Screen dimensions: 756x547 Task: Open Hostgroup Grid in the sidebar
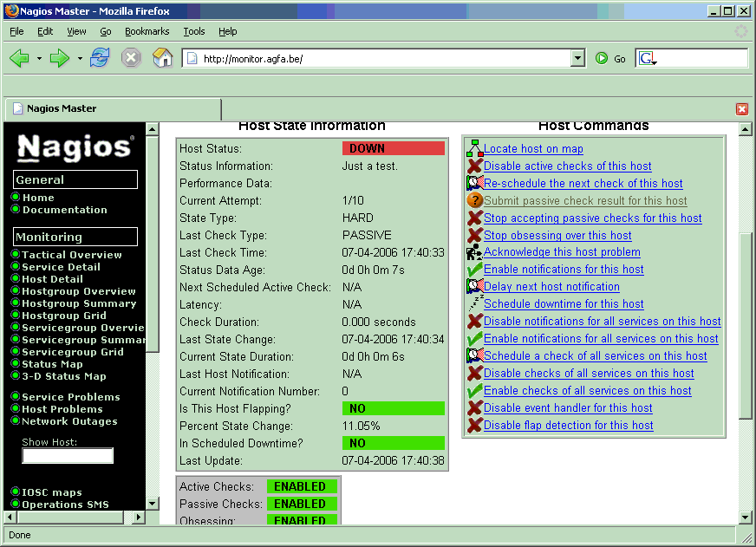point(64,316)
